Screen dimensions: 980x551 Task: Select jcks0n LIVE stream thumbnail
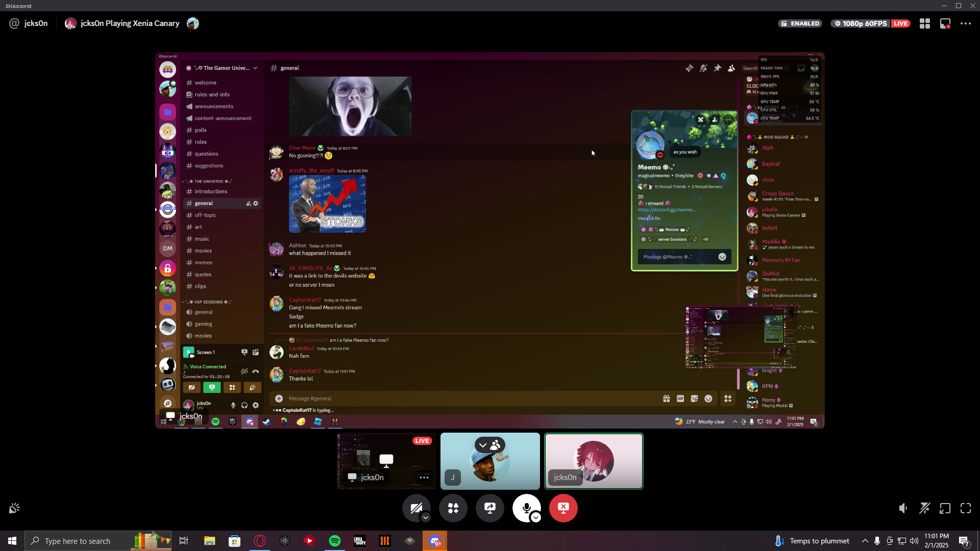pos(386,461)
